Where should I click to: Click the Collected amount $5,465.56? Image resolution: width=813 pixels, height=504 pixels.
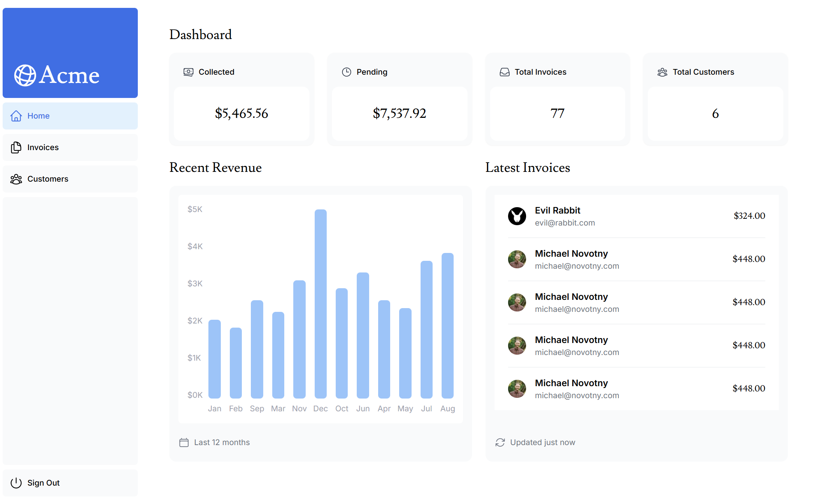(x=241, y=113)
